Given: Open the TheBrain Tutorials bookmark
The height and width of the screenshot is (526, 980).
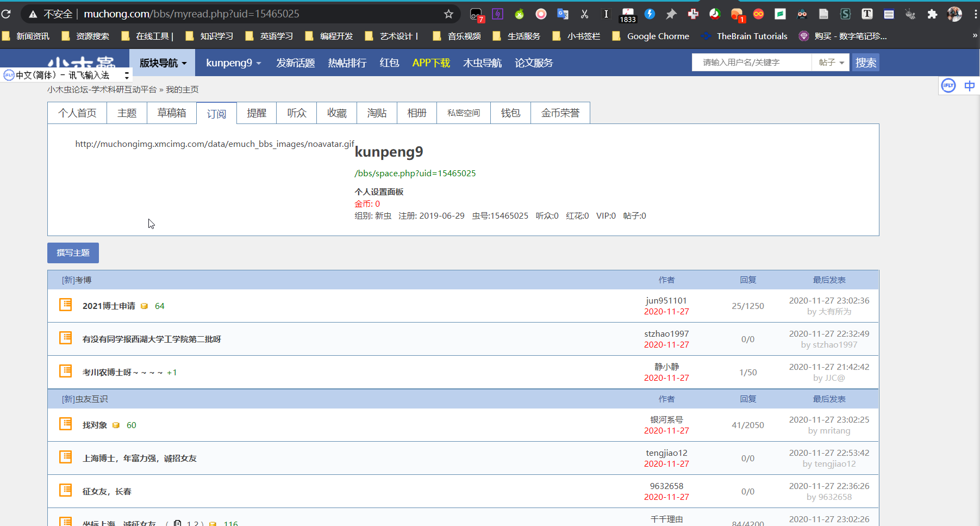Looking at the screenshot, I should pyautogui.click(x=745, y=36).
